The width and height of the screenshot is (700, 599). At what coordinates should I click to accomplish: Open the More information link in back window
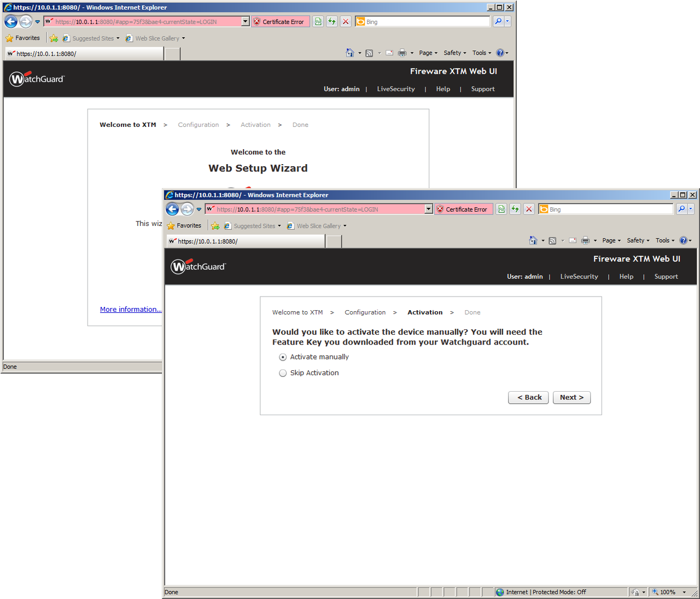pyautogui.click(x=131, y=310)
